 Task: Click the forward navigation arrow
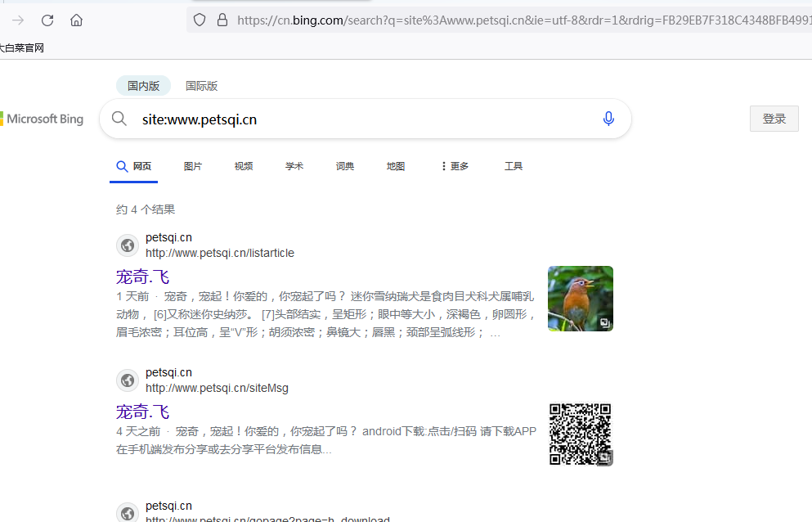tap(18, 20)
